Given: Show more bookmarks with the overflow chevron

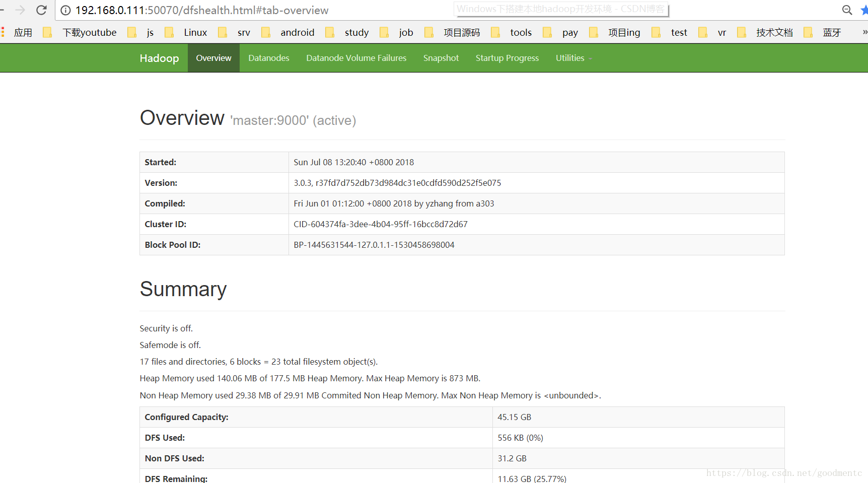Looking at the screenshot, I should point(864,32).
